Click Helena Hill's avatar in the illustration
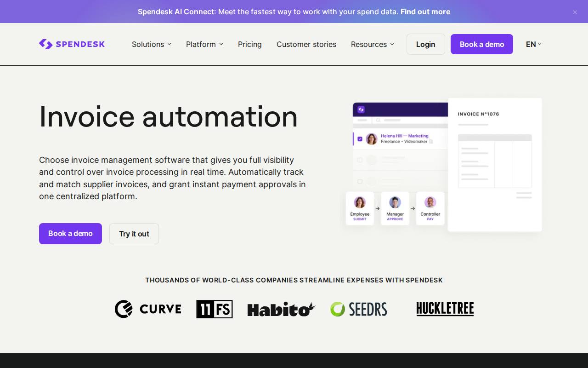The image size is (588, 368). tap(372, 139)
